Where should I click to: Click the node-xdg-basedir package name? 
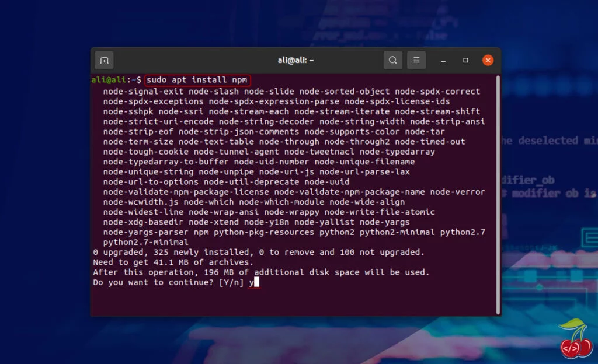click(x=143, y=222)
